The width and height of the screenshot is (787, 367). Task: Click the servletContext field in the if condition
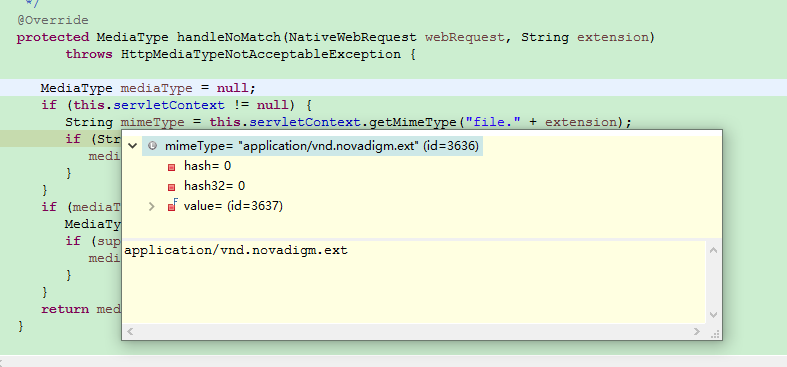tap(169, 105)
